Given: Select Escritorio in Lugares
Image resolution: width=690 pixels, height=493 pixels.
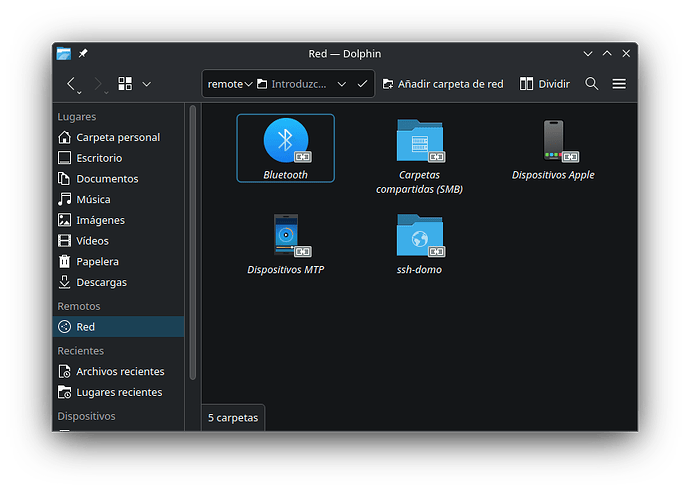Looking at the screenshot, I should tap(118, 158).
